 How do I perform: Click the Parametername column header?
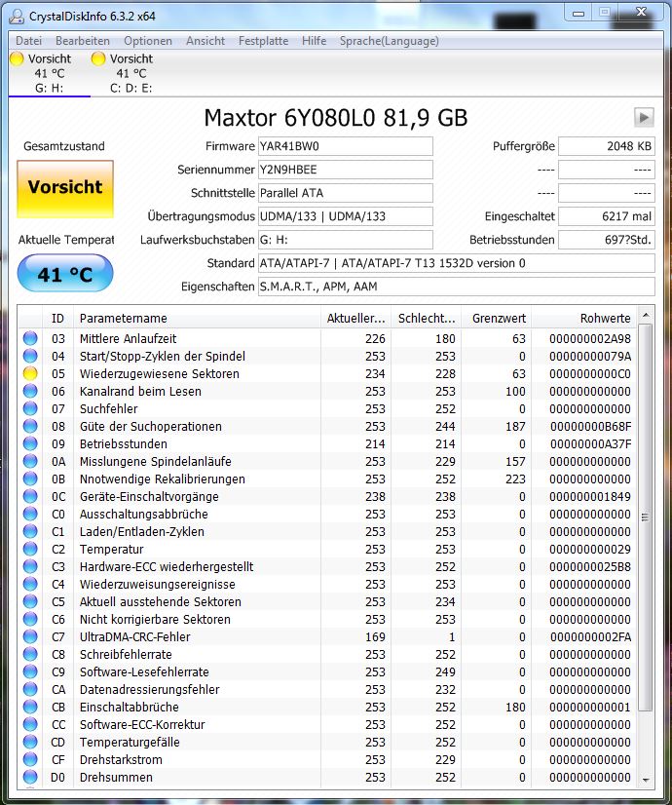tap(197, 319)
